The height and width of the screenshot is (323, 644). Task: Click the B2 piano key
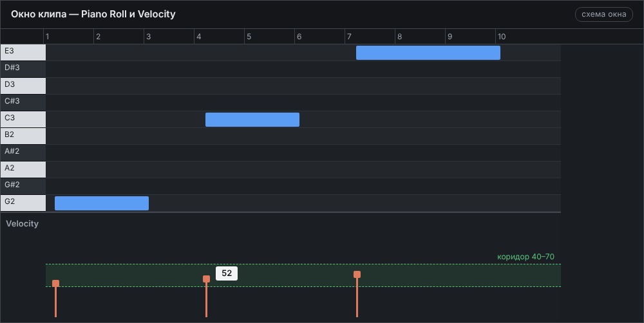[23, 136]
